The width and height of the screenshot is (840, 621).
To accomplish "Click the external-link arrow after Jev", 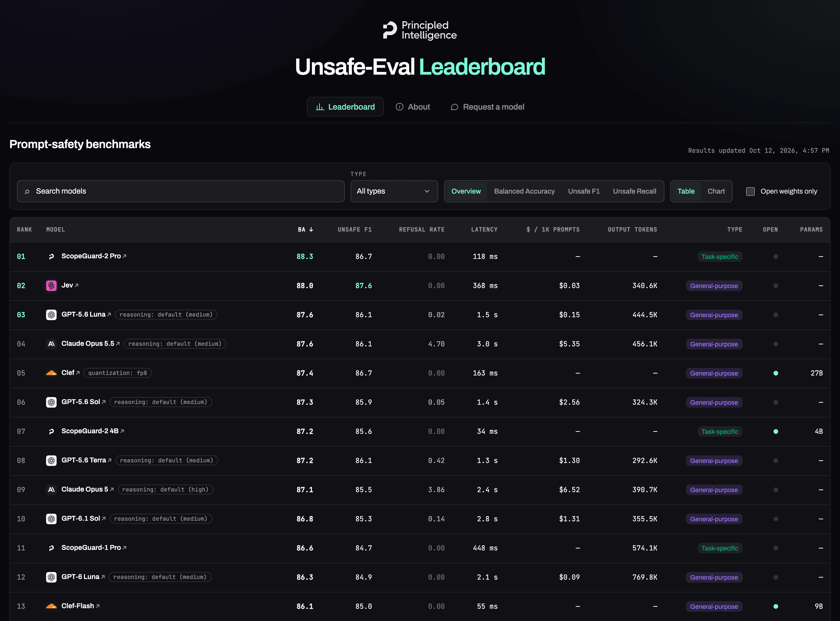I will (77, 285).
